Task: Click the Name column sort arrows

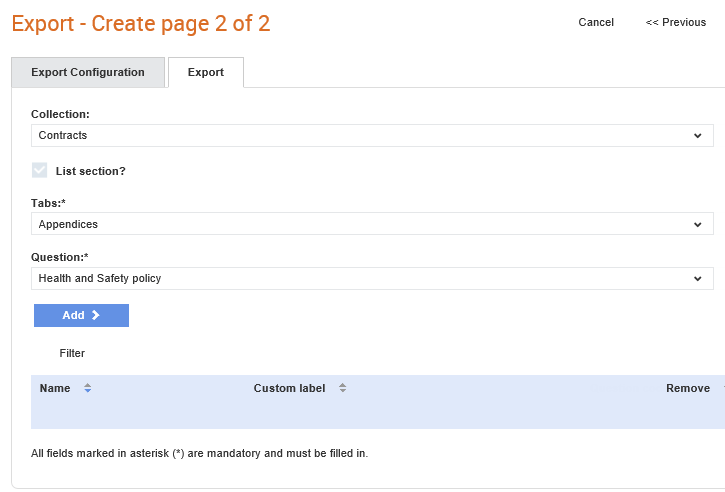Action: point(87,388)
